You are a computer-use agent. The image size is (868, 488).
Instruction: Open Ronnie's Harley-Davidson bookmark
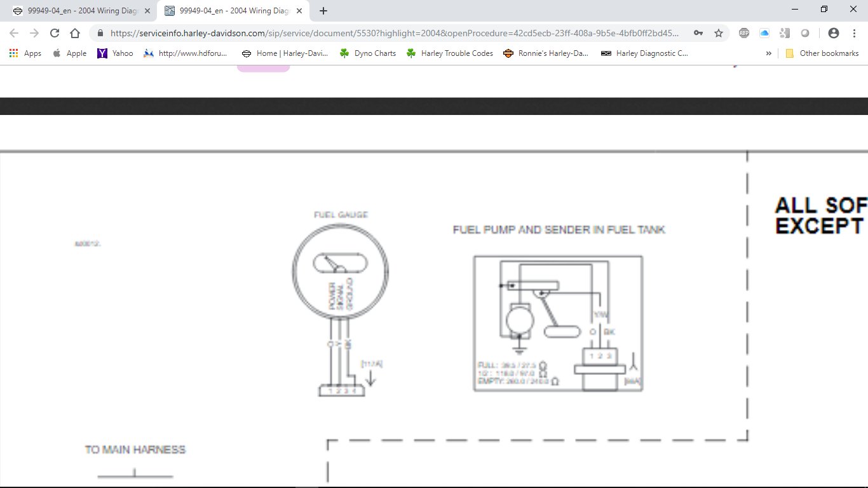click(546, 53)
